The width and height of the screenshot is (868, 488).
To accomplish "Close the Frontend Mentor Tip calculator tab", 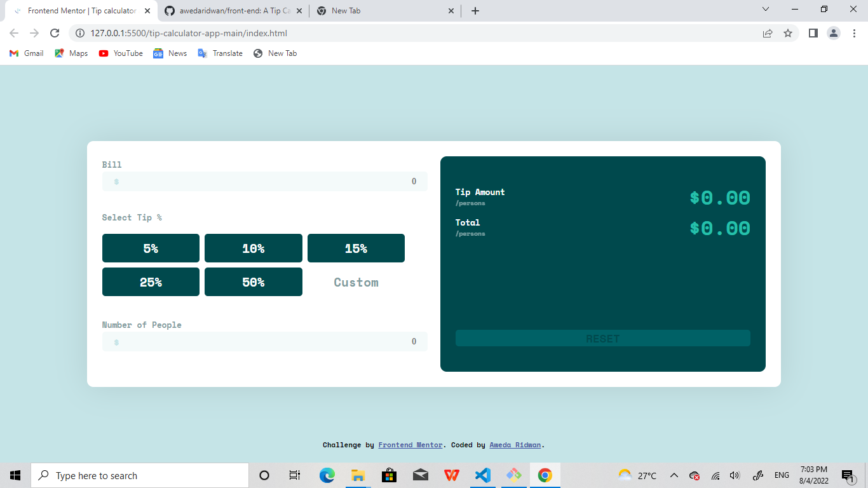I will click(x=146, y=11).
